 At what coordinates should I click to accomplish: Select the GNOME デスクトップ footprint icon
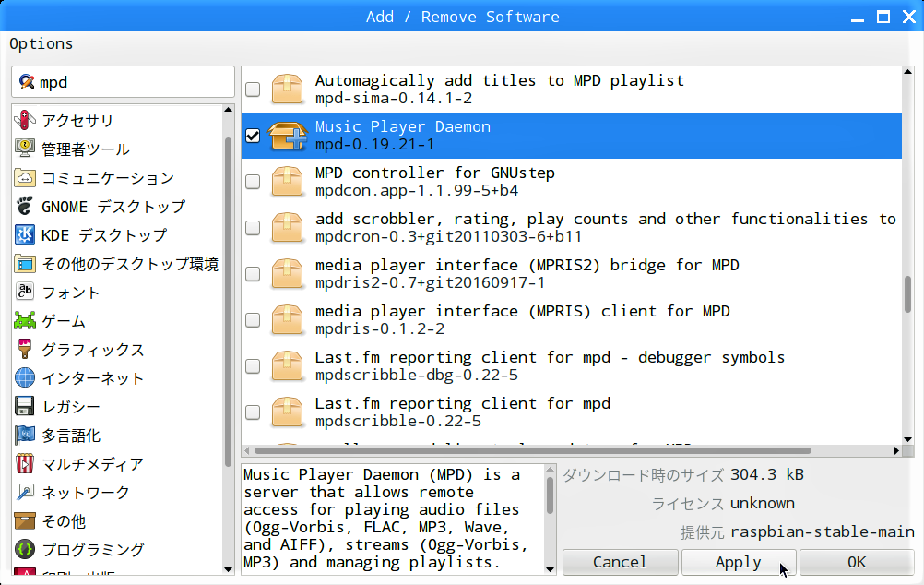point(25,207)
